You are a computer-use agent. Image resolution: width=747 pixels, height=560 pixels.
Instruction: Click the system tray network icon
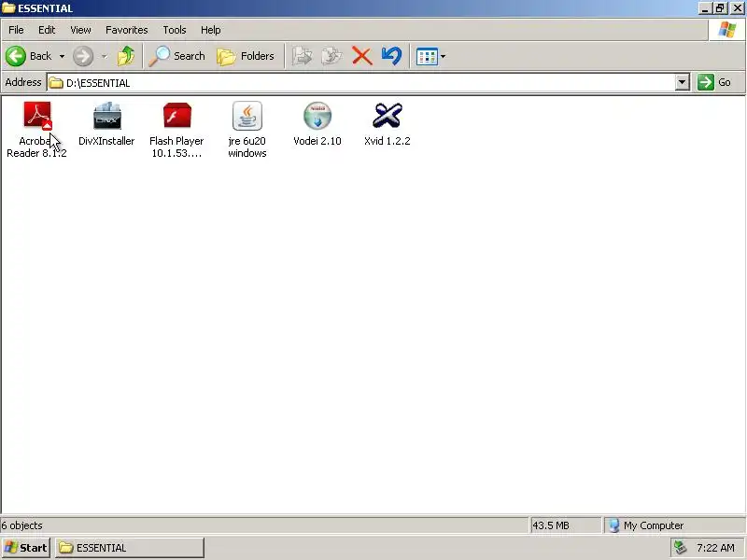pos(680,548)
